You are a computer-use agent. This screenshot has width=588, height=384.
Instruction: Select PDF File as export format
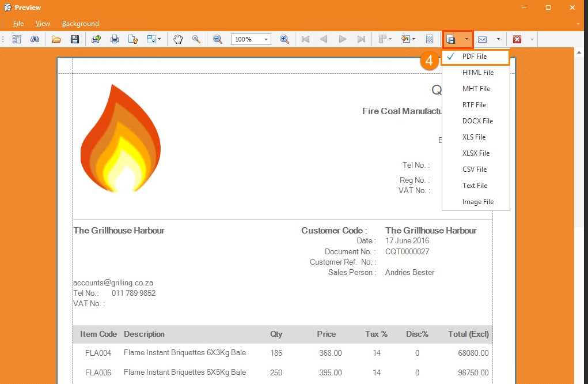point(475,57)
